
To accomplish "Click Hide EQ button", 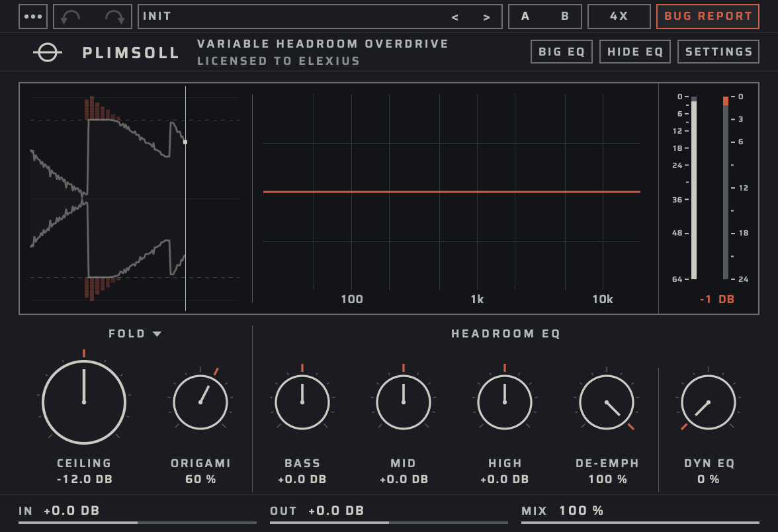I will [635, 52].
